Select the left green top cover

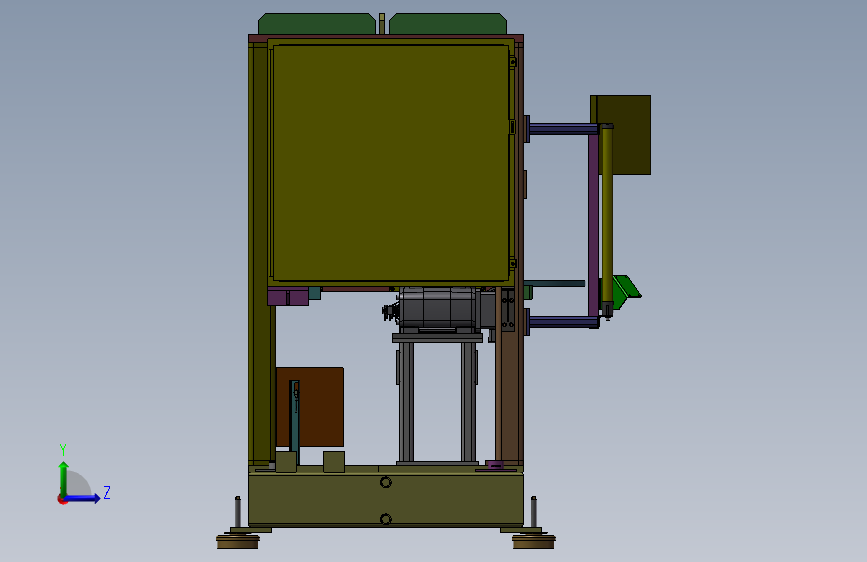pyautogui.click(x=317, y=24)
